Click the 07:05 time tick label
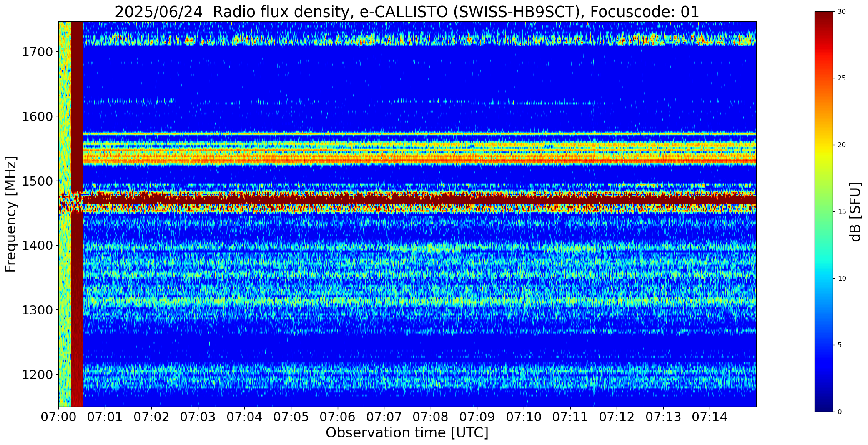Screen dimensions: 868x445 [x=291, y=417]
